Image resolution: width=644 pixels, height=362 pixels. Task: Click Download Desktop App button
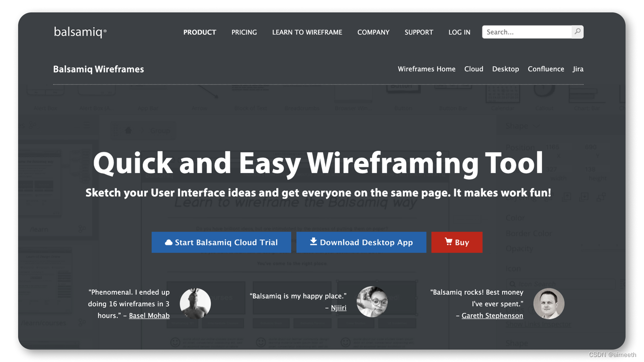[x=361, y=242]
